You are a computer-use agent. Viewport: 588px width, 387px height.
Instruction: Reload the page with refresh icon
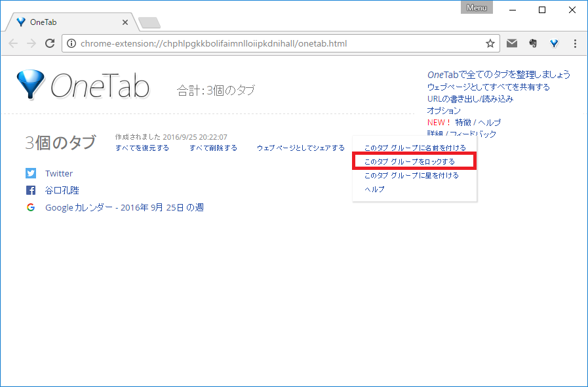49,44
